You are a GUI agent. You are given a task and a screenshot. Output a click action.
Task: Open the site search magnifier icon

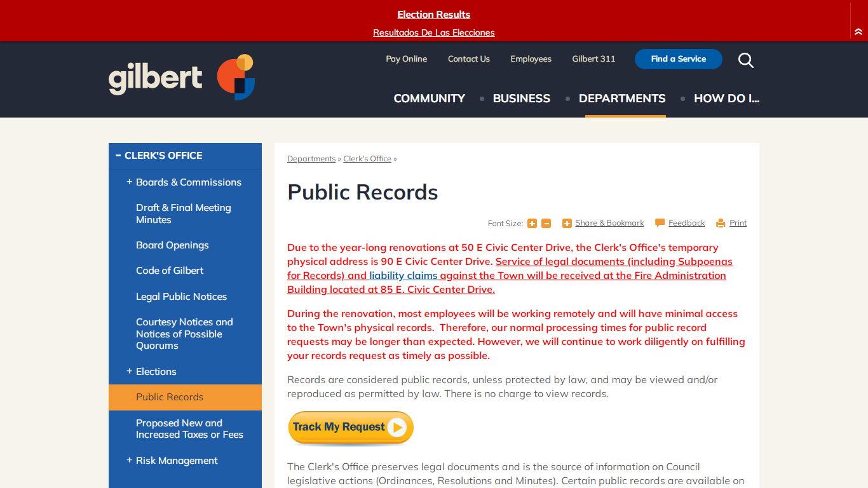tap(746, 60)
